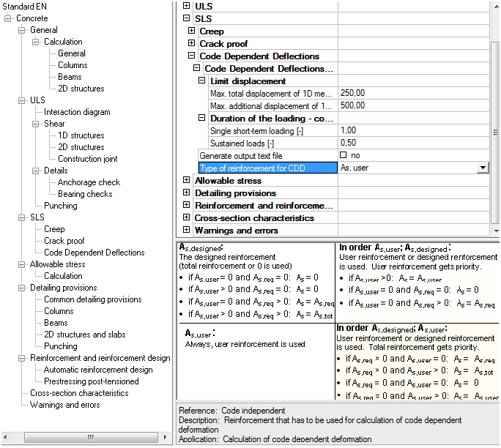Collapse the Limit displacement group

202,81
